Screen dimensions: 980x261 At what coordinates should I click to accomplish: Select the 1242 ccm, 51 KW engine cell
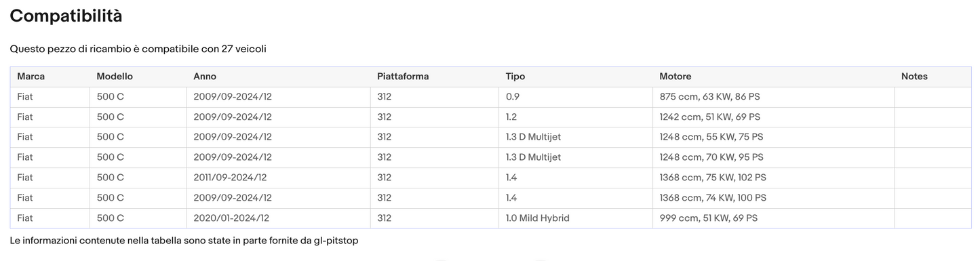[x=773, y=117]
